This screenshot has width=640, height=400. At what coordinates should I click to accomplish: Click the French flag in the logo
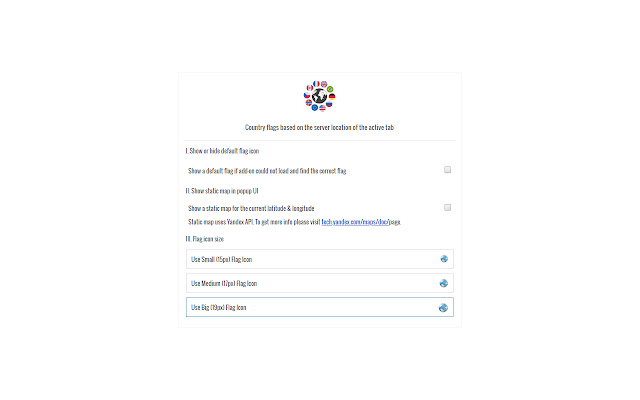[x=316, y=84]
